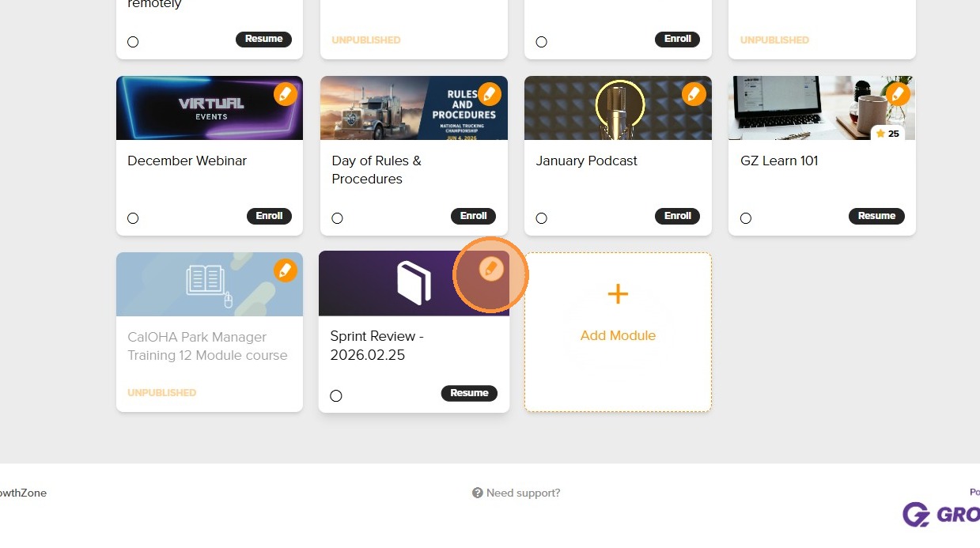Screen dimensions: 980x548
Task: Edit the December Webinar module pencil icon
Action: (286, 95)
